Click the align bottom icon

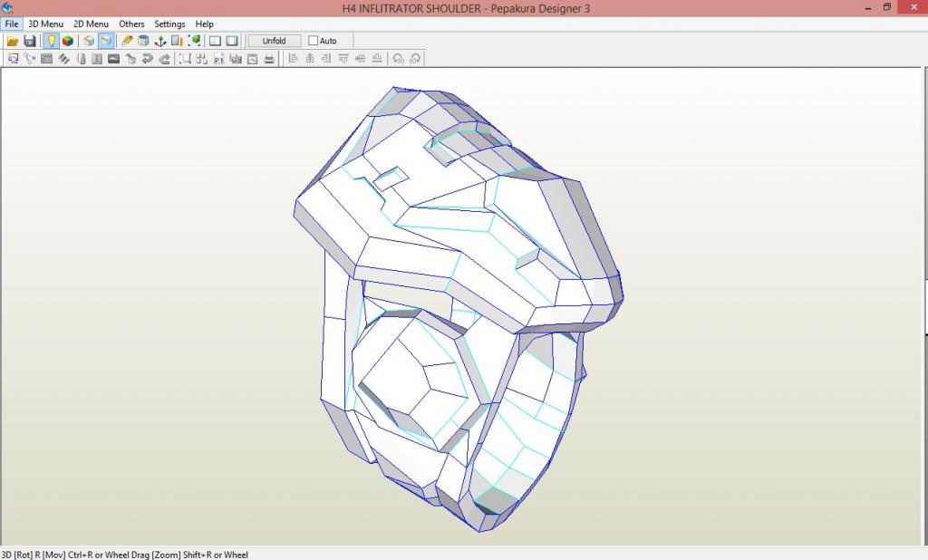coord(377,59)
